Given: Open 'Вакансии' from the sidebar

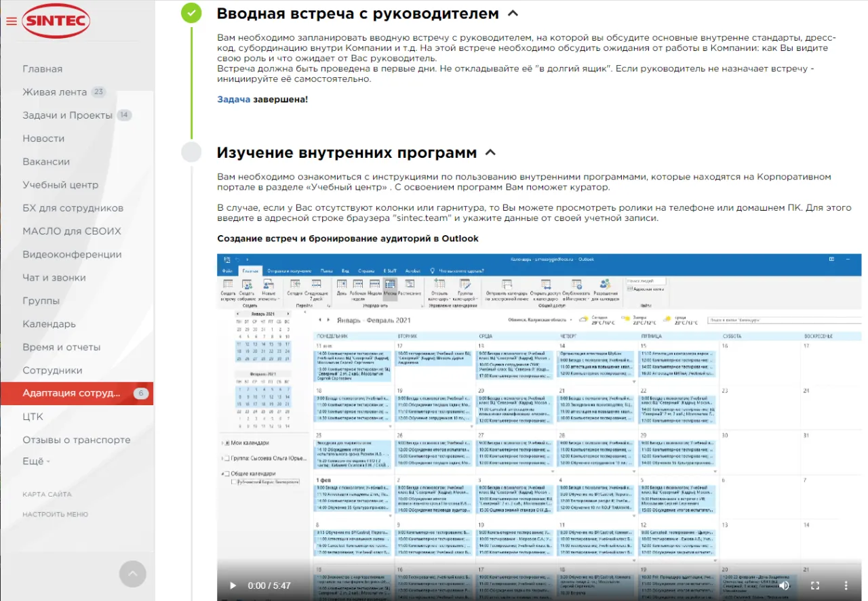Looking at the screenshot, I should (41, 161).
